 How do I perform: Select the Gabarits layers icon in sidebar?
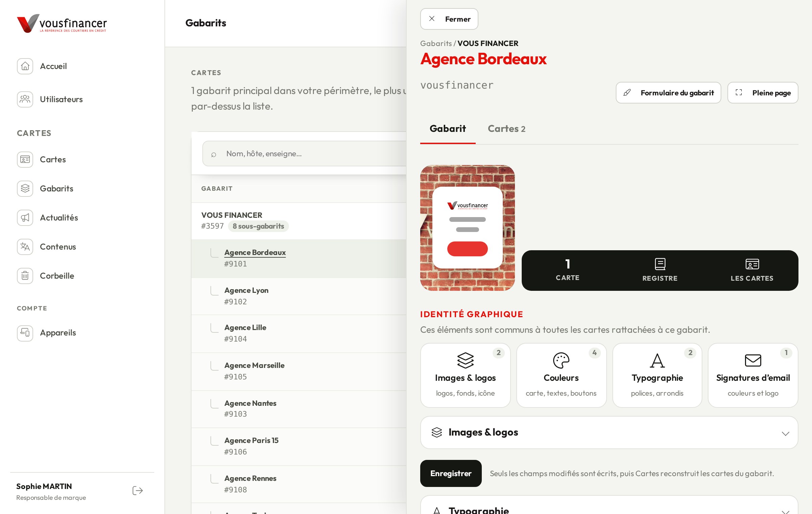(25, 188)
